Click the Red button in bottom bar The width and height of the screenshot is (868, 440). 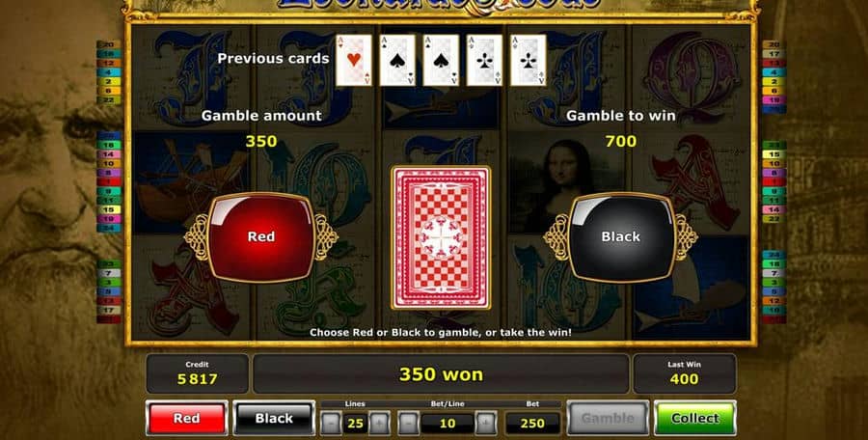[186, 418]
